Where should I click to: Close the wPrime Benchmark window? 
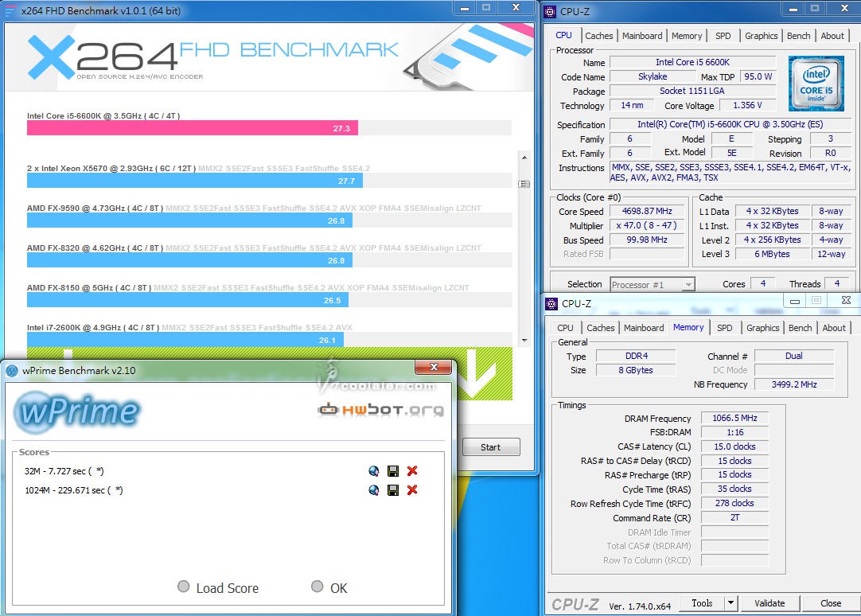pos(434,367)
